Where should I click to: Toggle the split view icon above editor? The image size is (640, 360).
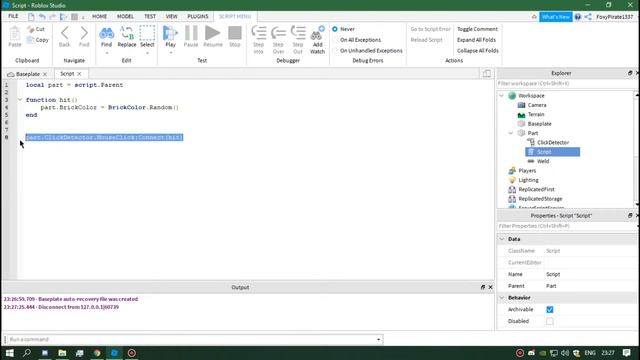click(x=487, y=73)
